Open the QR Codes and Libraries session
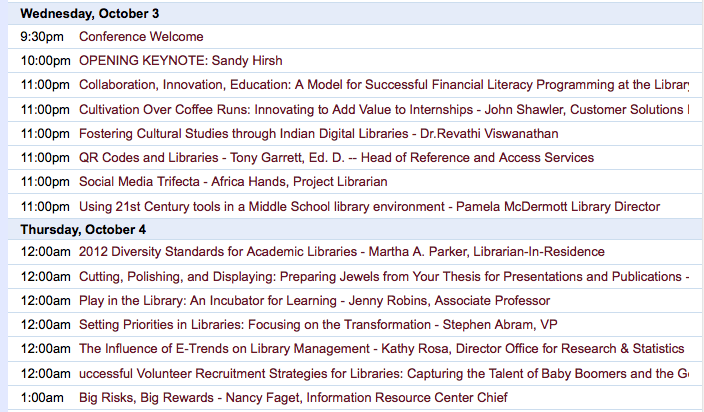704x412 pixels. 336,157
